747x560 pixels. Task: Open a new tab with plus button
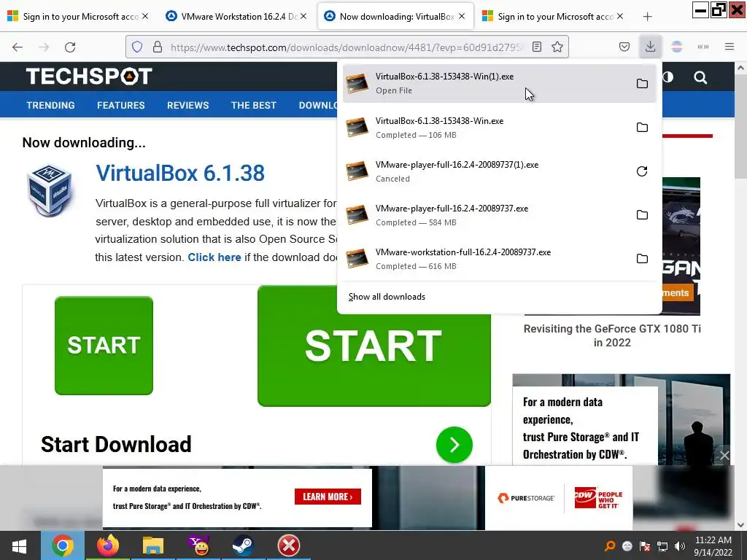(x=647, y=17)
